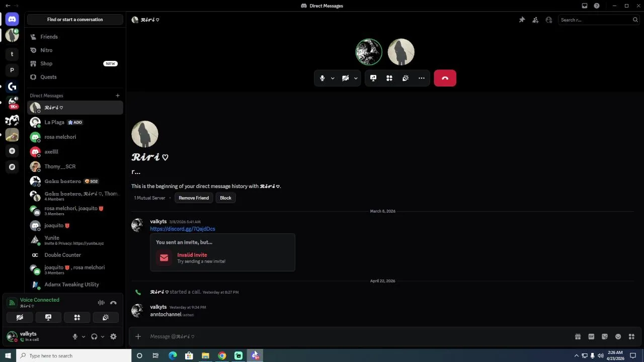The image size is (644, 362).
Task: Open microphone options arrow in call
Action: tap(333, 78)
